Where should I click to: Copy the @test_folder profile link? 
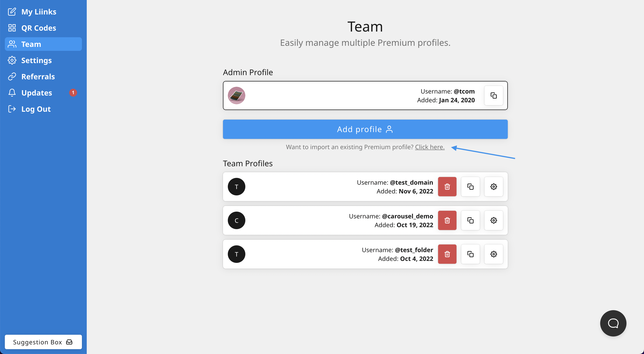pos(470,254)
